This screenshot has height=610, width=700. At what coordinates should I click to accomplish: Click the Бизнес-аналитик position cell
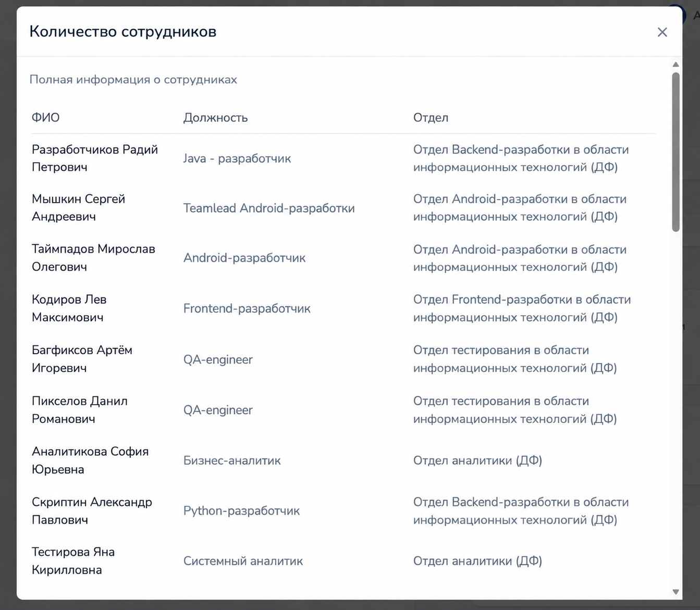click(x=232, y=460)
